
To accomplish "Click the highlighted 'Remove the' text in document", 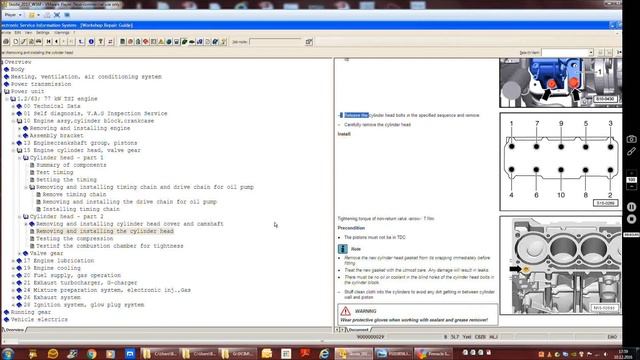I will [x=356, y=115].
